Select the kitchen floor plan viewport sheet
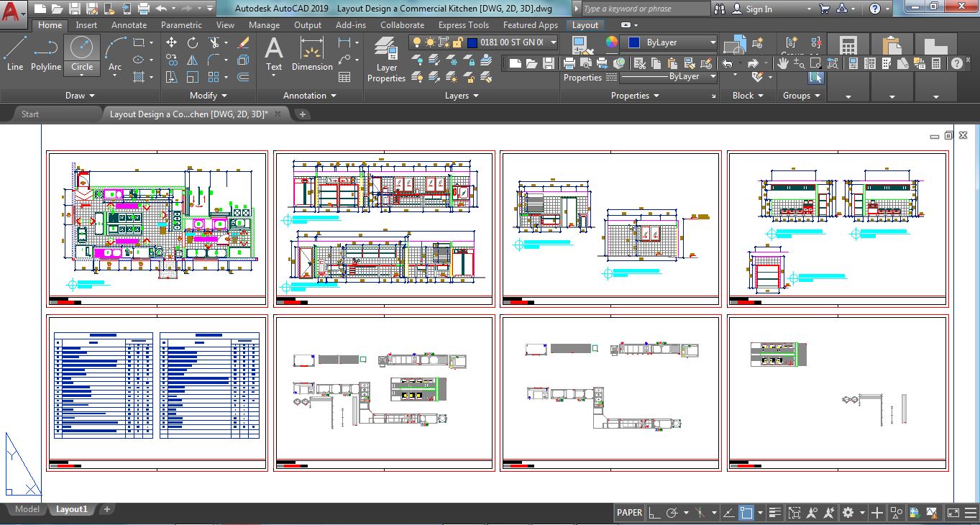 157,229
